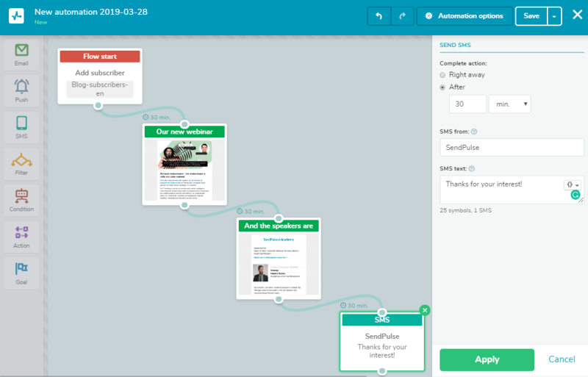Click the redo arrow button
This screenshot has width=588, height=377.
tap(401, 15)
